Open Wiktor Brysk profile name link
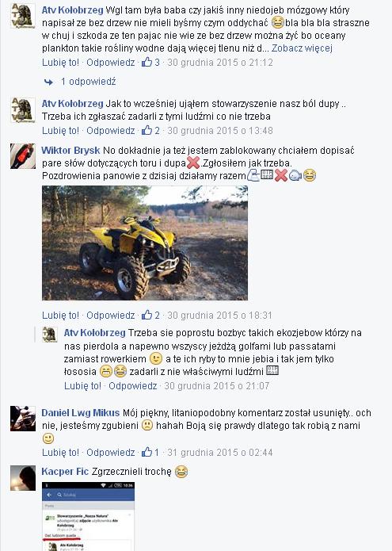This screenshot has height=551, width=392. click(x=70, y=151)
